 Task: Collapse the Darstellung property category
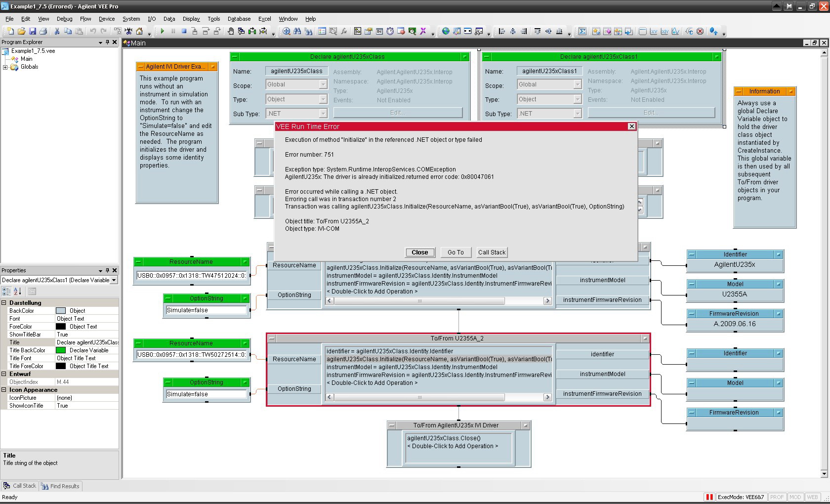(x=4, y=303)
